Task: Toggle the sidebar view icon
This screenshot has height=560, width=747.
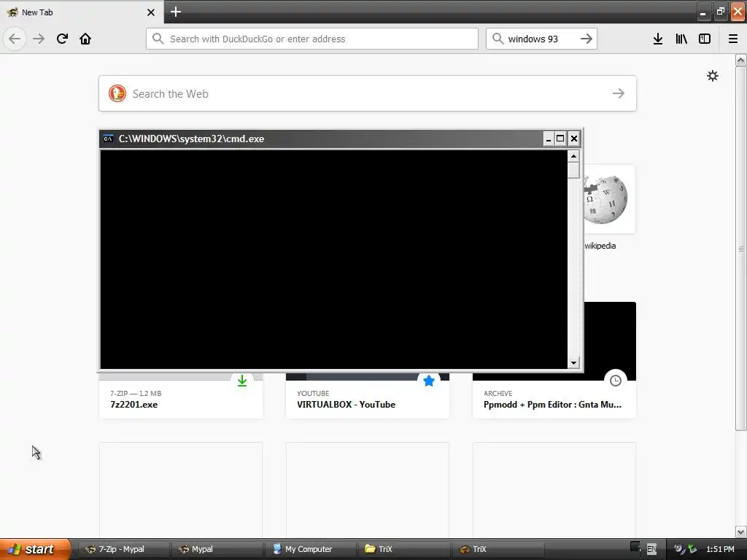Action: click(x=705, y=39)
